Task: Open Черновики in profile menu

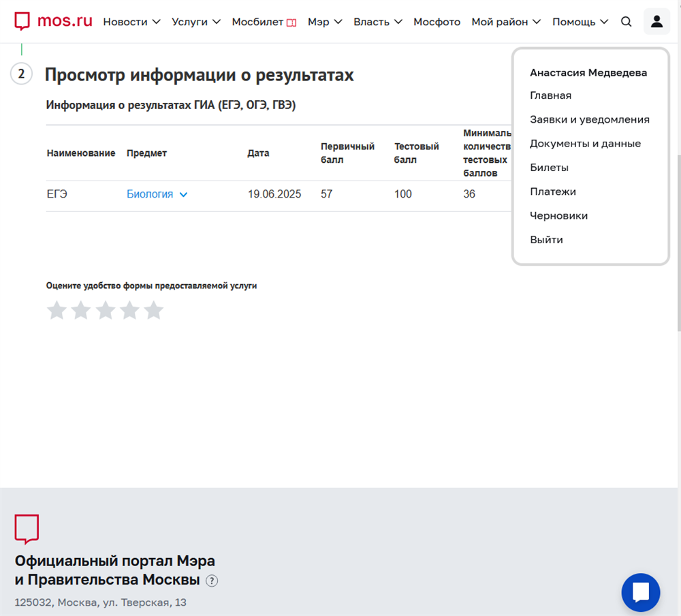Action: click(559, 215)
